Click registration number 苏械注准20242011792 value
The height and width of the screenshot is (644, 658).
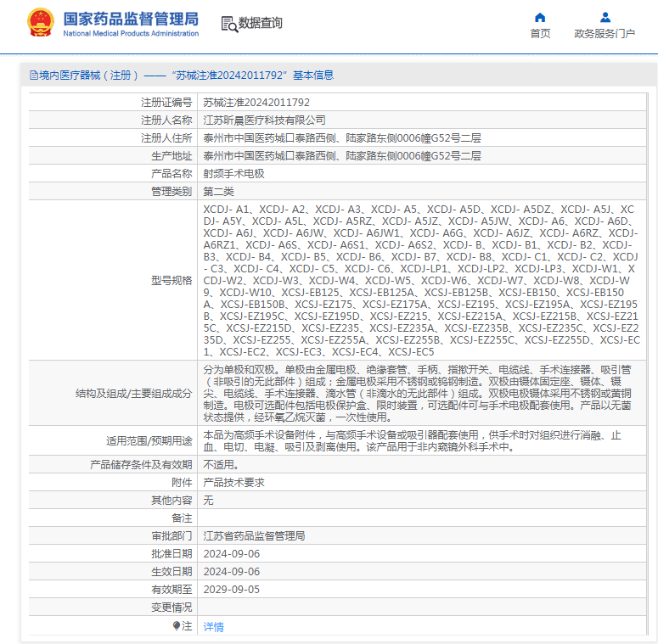click(256, 103)
